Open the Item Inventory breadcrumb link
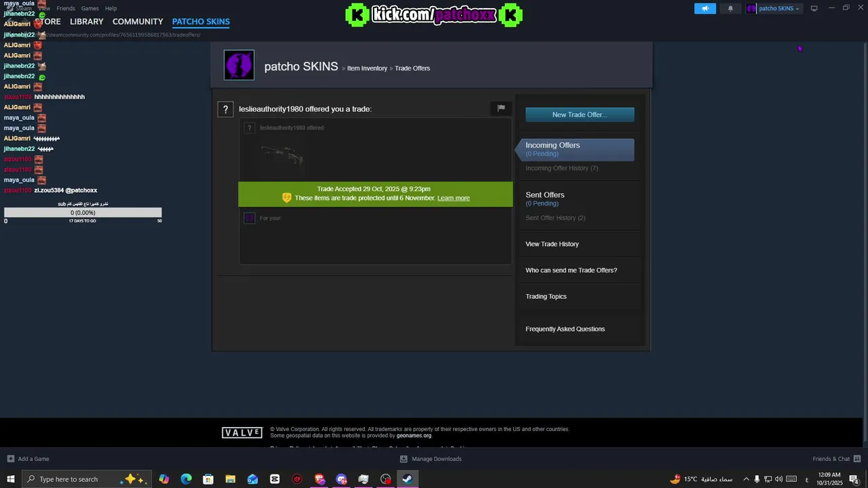This screenshot has width=868, height=488. 367,68
